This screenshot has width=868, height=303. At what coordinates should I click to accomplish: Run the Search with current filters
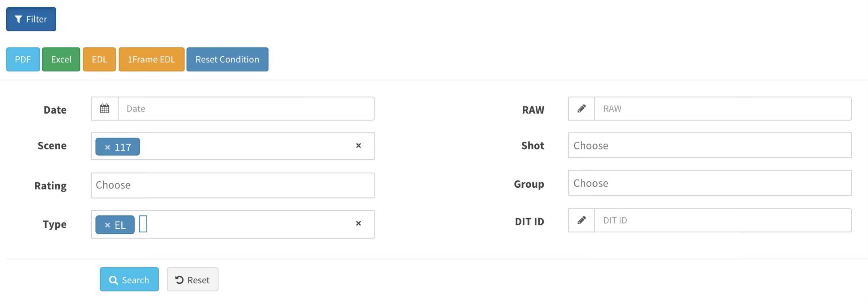129,280
